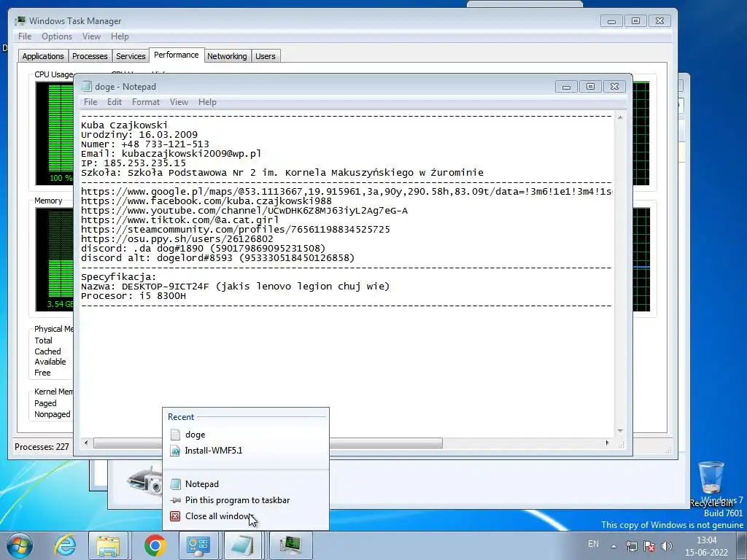This screenshot has height=560, width=747.
Task: Close the Windows Task Manager window
Action: 659,21
